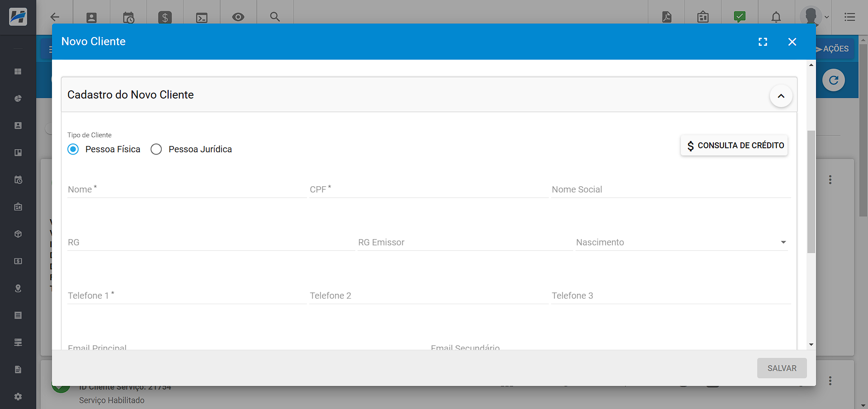Screen dimensions: 868x409
Task: Open the dollar sign finance icon in toolbar
Action: coord(165,18)
